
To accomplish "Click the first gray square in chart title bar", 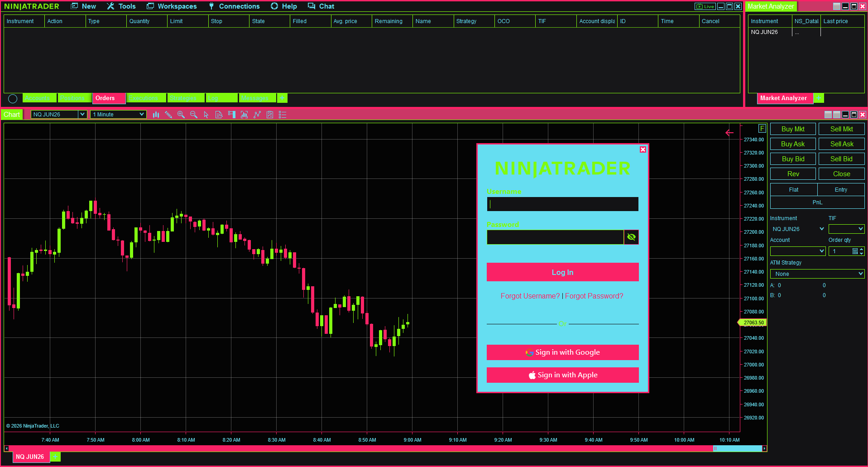I will point(828,115).
